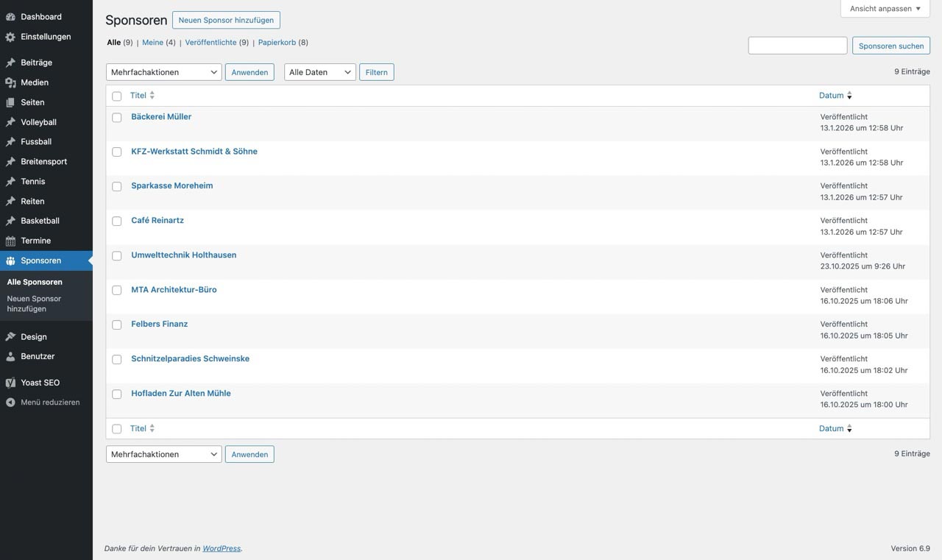Image resolution: width=942 pixels, height=560 pixels.
Task: Open the Ansicht anpassen panel
Action: [885, 9]
